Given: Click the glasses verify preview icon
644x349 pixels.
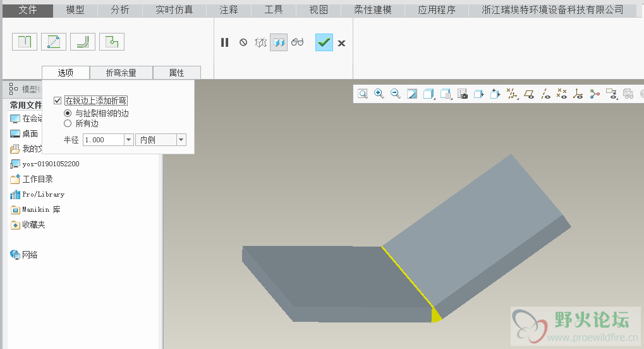Looking at the screenshot, I should (298, 42).
